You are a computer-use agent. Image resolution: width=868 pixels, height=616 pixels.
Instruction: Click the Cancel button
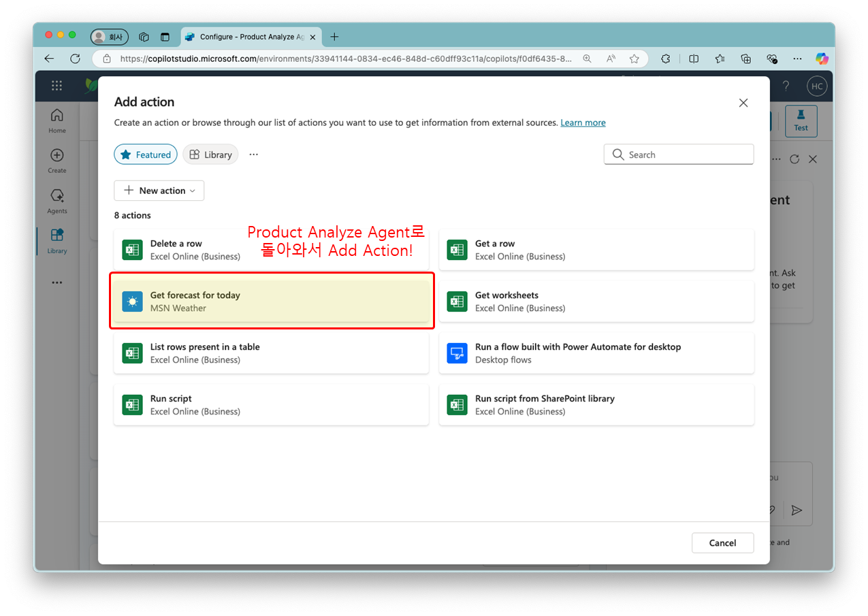pyautogui.click(x=723, y=542)
